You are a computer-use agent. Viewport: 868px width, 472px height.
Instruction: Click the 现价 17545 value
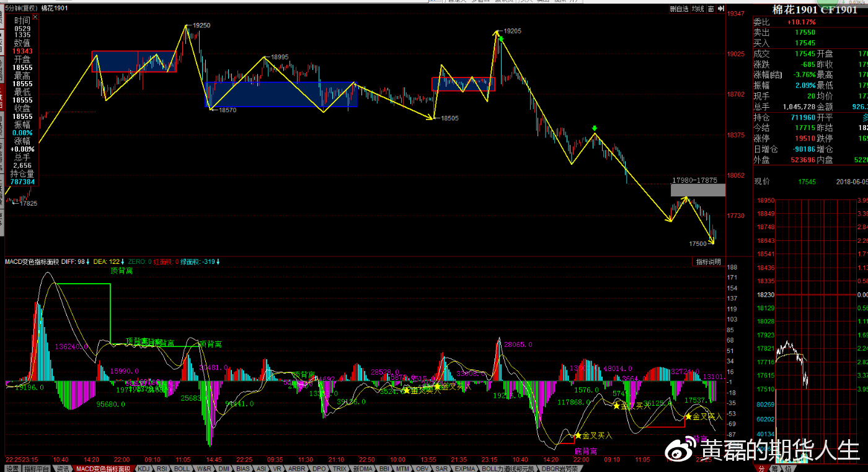click(807, 181)
